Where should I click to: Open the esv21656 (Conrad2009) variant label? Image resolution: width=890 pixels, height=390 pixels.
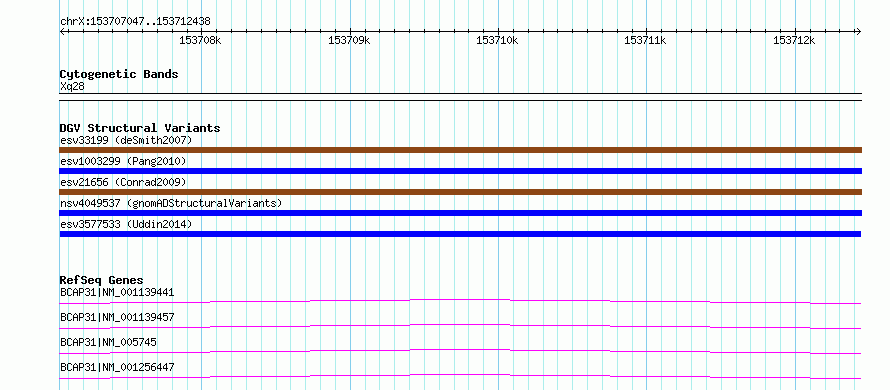click(123, 182)
